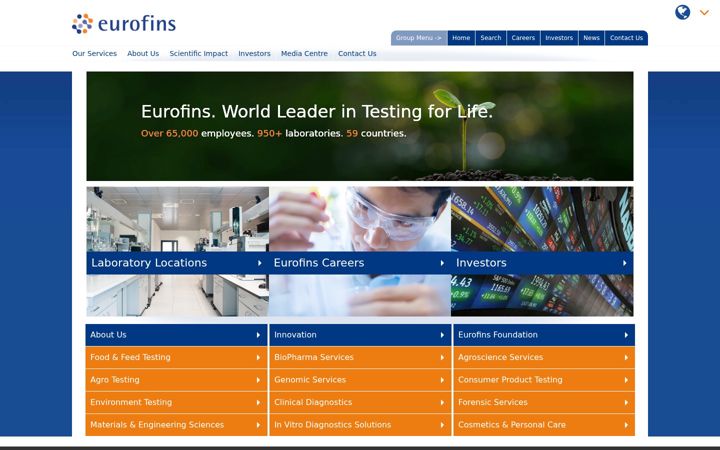The height and width of the screenshot is (450, 720).
Task: Open the globe language selector icon
Action: pyautogui.click(x=682, y=12)
